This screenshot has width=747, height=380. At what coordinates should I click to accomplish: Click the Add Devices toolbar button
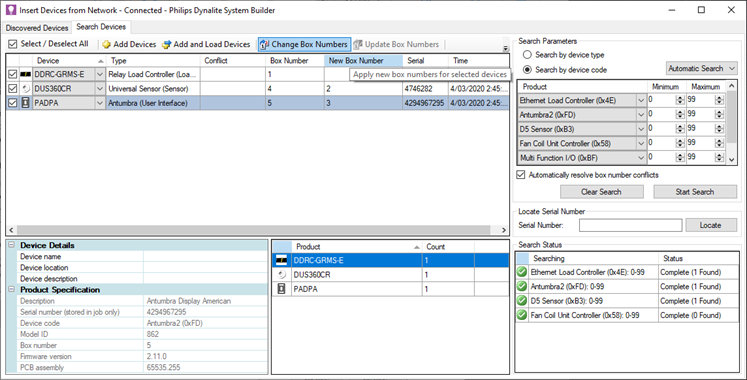129,44
